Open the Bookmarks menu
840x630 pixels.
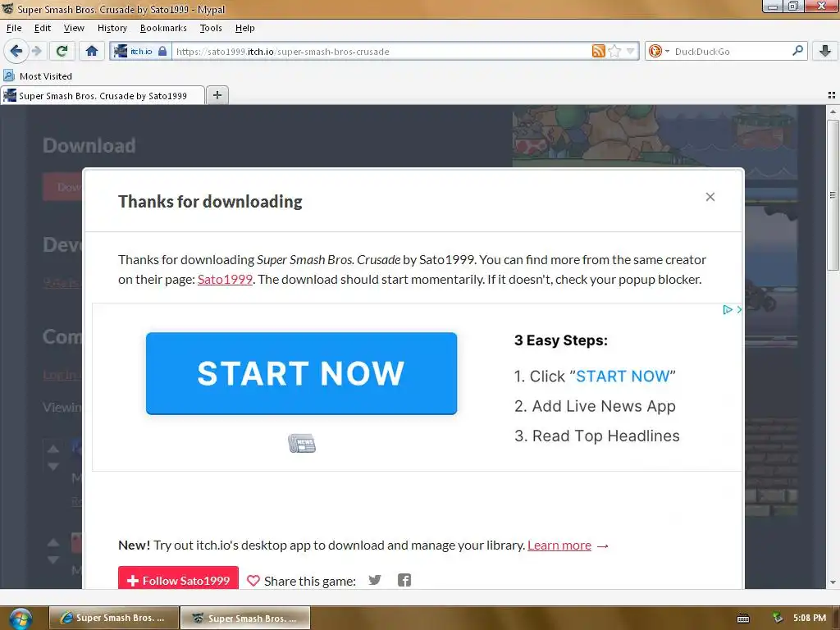click(163, 28)
